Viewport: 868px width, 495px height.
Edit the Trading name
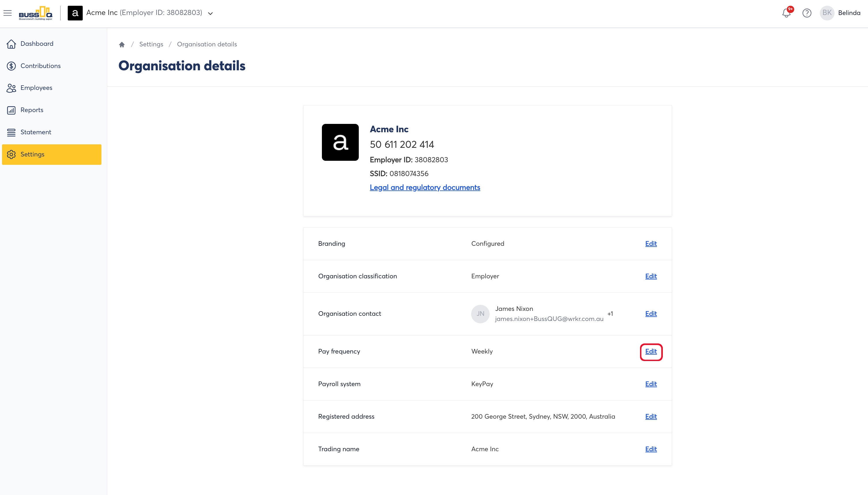coord(651,449)
